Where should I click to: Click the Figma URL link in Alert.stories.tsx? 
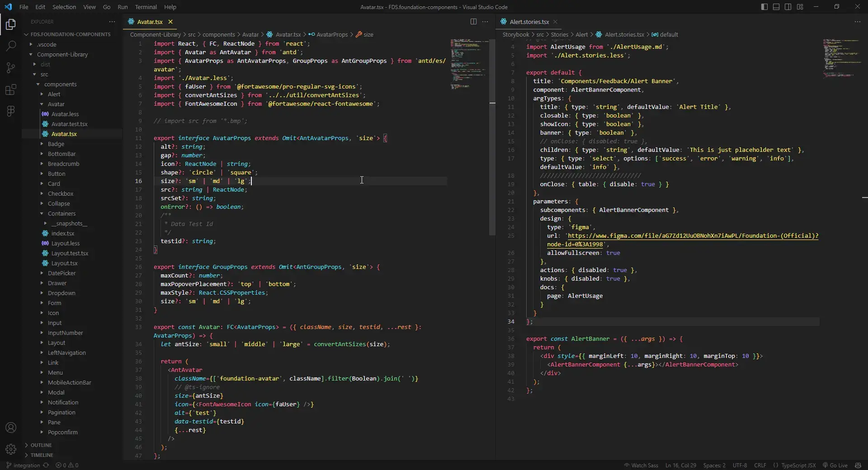click(x=678, y=236)
